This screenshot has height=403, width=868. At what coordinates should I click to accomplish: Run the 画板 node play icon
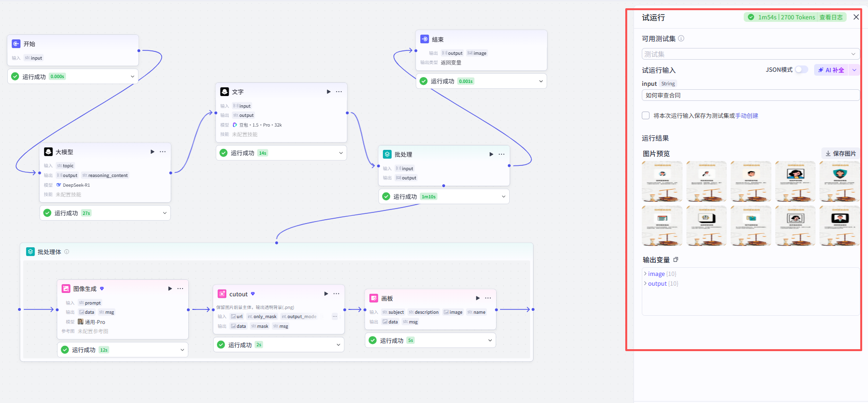pos(478,298)
